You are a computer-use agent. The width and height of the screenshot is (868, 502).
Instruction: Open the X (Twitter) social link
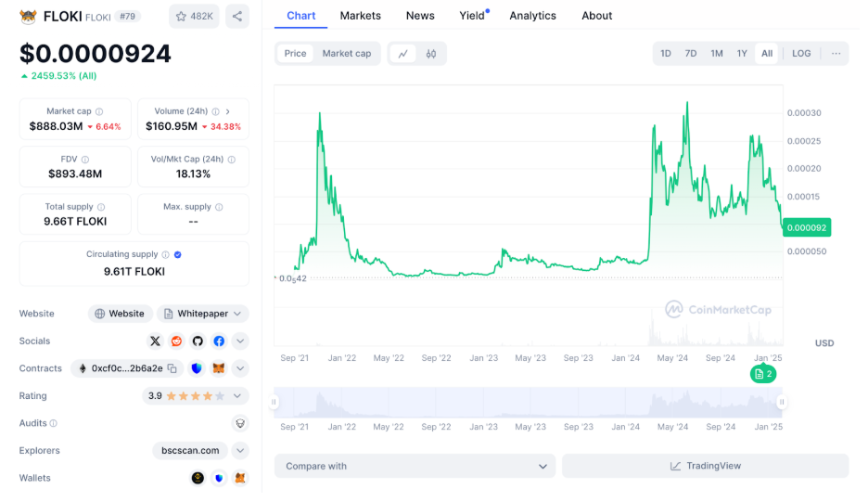(155, 341)
